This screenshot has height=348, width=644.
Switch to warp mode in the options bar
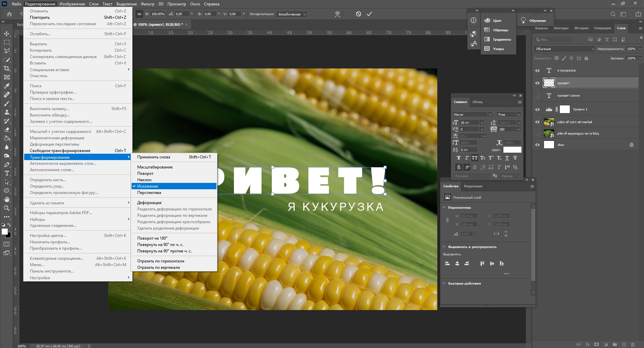point(337,14)
